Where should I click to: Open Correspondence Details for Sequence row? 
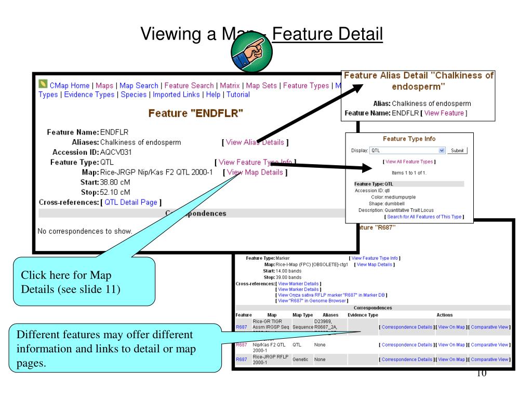click(x=407, y=327)
